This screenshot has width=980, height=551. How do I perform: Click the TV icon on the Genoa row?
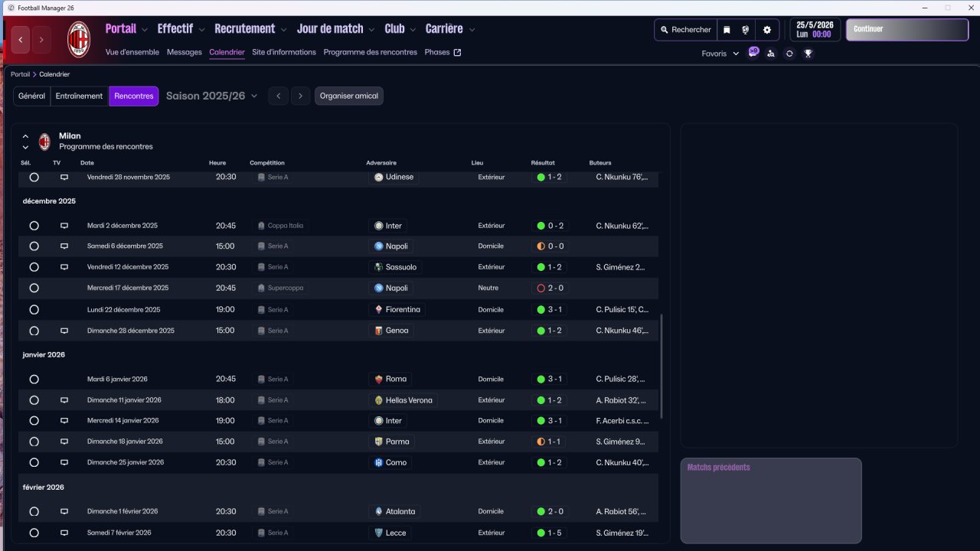point(64,331)
